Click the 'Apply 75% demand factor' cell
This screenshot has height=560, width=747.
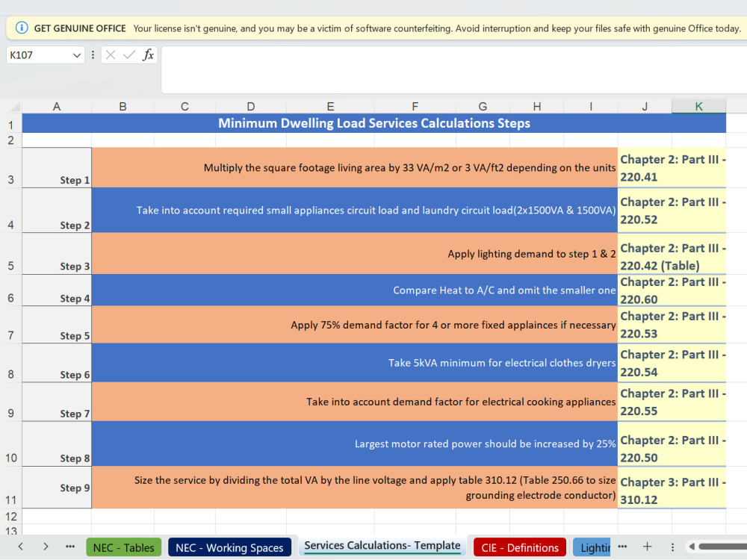pyautogui.click(x=354, y=324)
